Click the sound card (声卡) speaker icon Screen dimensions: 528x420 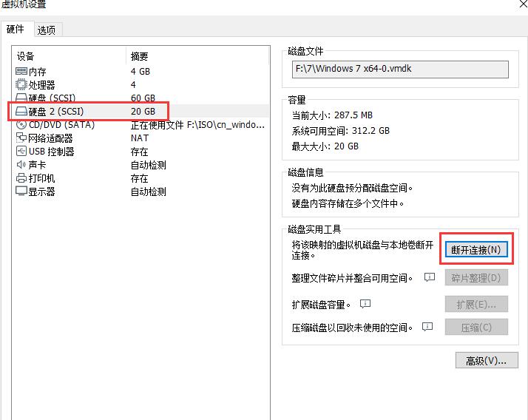pos(21,165)
